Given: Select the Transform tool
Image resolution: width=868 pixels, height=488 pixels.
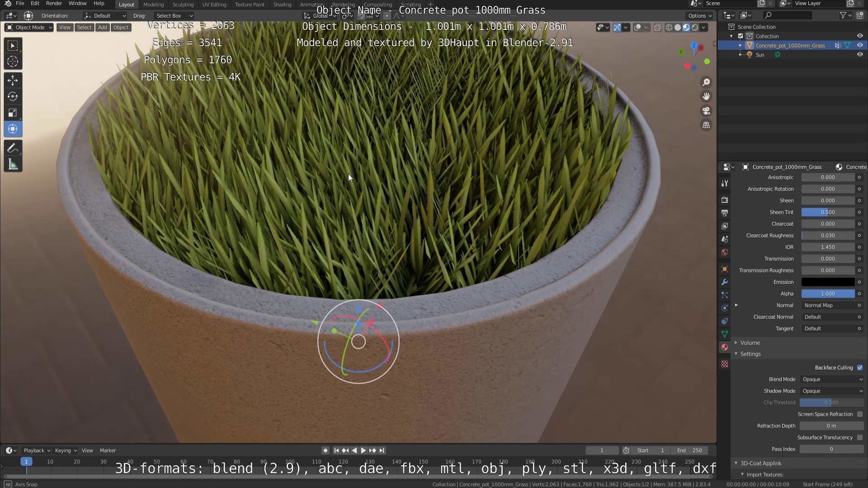Looking at the screenshot, I should (x=13, y=129).
